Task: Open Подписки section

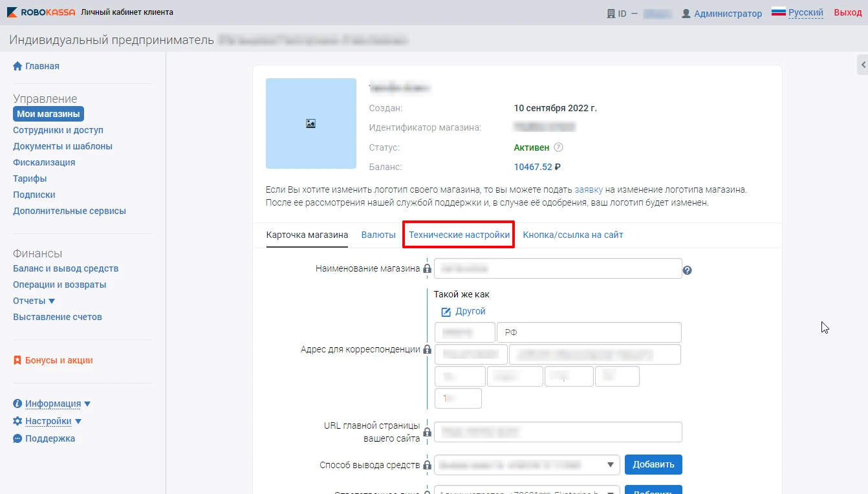Action: click(34, 195)
